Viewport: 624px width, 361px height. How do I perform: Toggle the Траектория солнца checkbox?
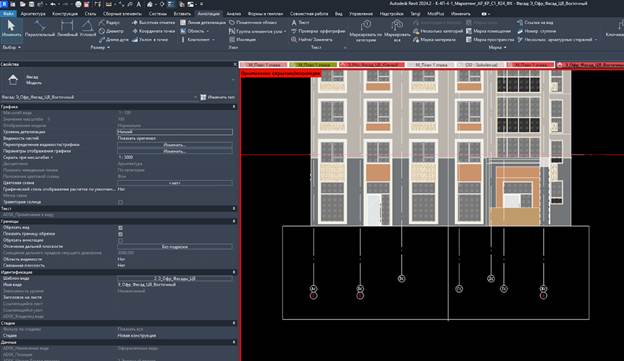point(120,202)
